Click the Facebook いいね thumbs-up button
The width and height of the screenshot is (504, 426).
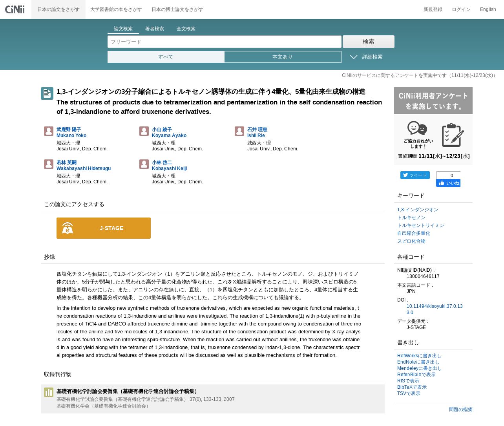(448, 183)
